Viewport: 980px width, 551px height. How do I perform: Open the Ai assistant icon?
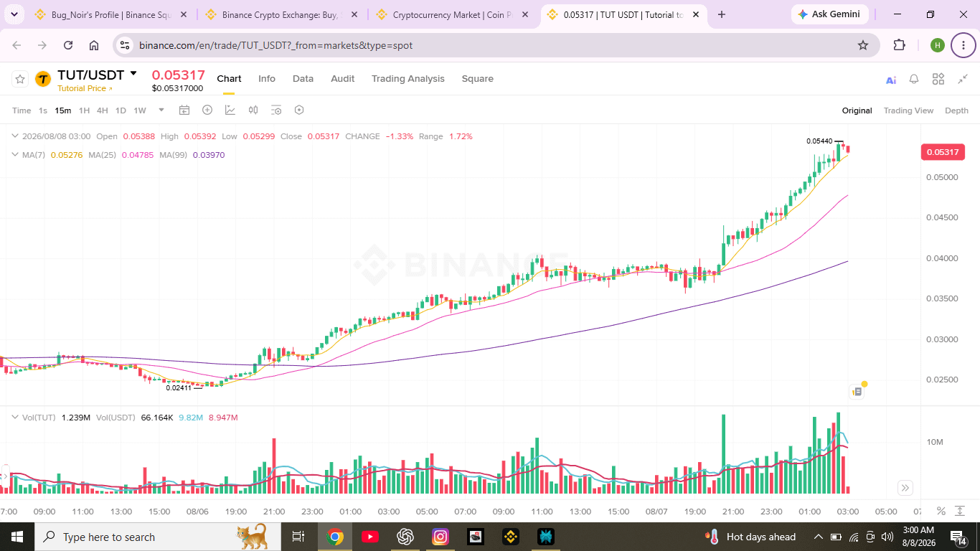point(891,80)
